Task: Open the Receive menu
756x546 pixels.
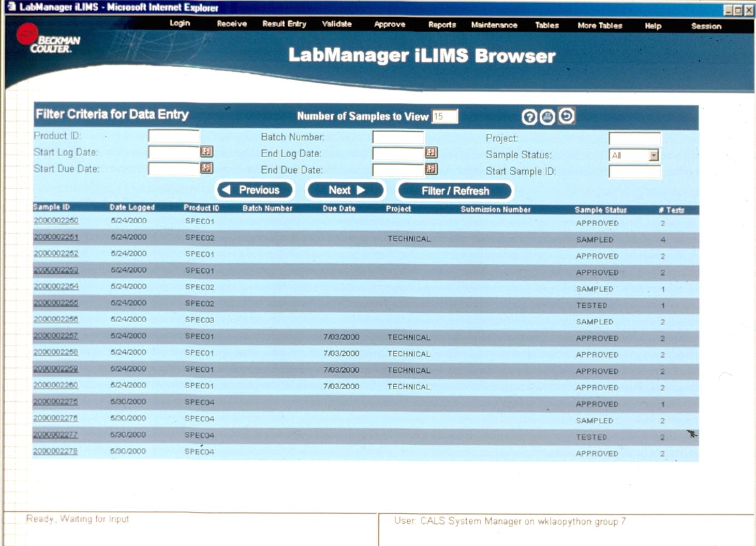Action: [231, 24]
